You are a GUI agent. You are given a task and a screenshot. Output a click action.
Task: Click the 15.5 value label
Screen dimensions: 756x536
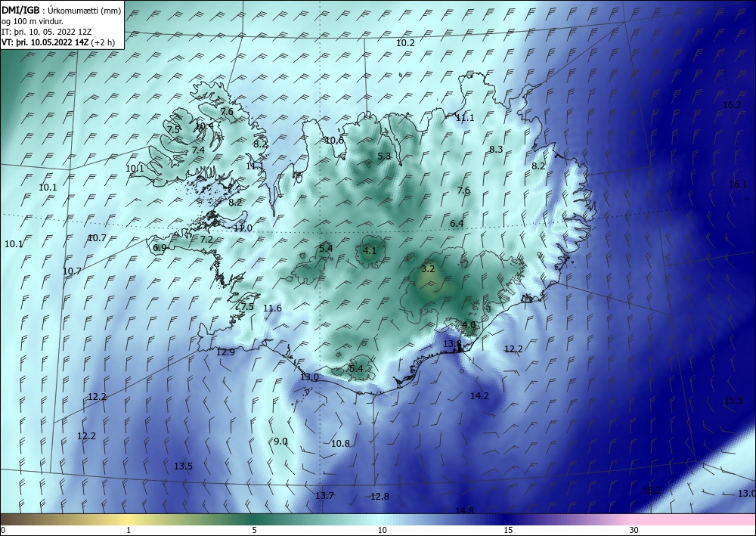[x=733, y=401]
